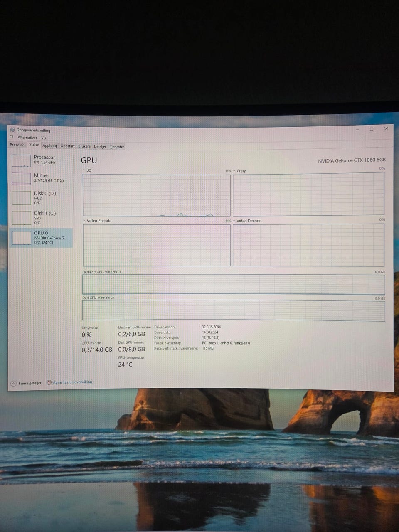The width and height of the screenshot is (399, 532).
Task: Switch to the Prosesser tab
Action: [x=18, y=145]
